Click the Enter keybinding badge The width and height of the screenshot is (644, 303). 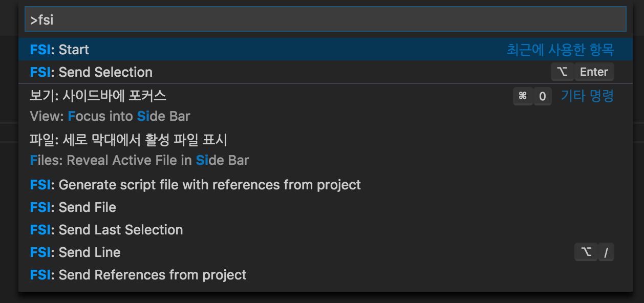click(x=594, y=72)
